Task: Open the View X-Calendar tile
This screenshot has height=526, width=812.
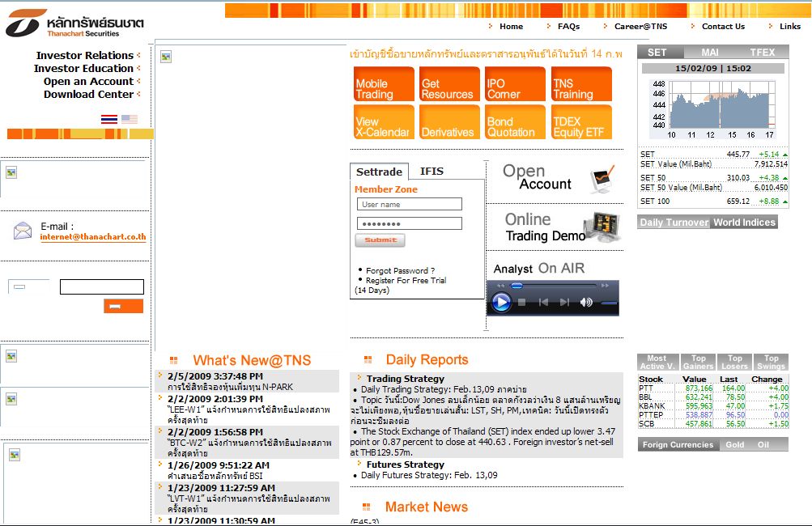Action: (384, 122)
